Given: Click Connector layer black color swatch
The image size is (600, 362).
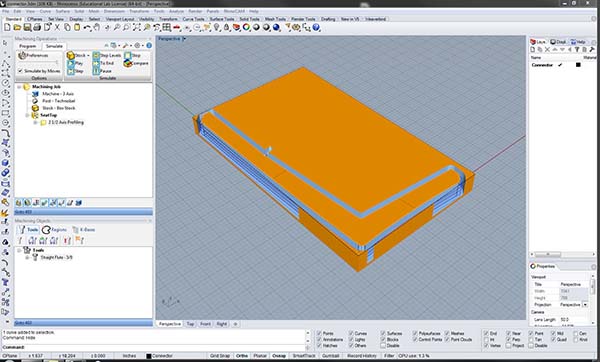Looking at the screenshot, I should (x=578, y=65).
